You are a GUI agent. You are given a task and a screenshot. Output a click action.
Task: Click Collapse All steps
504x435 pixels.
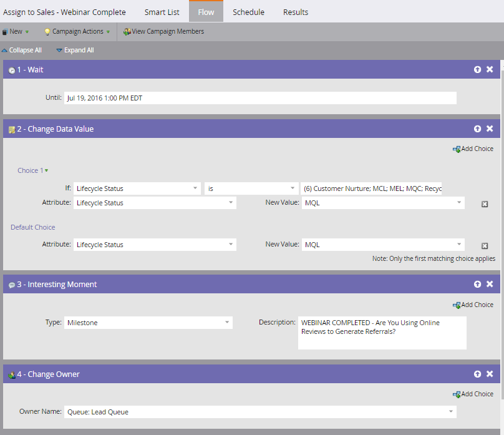tap(22, 50)
